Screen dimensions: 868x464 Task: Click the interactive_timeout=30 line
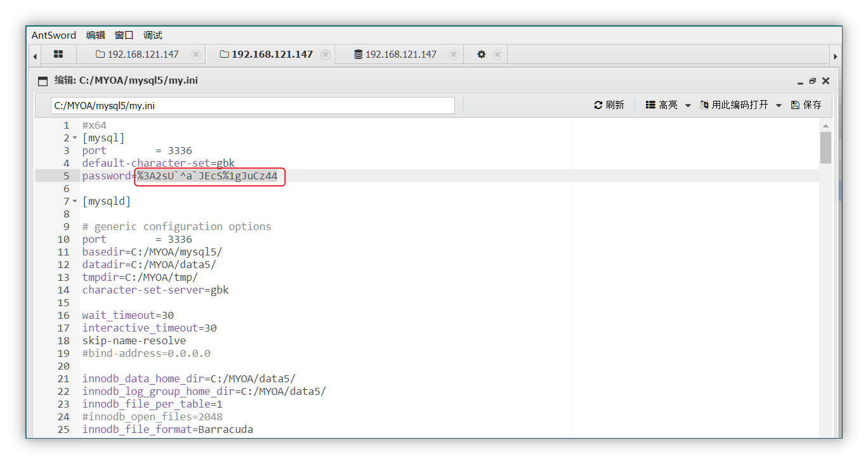tap(149, 328)
